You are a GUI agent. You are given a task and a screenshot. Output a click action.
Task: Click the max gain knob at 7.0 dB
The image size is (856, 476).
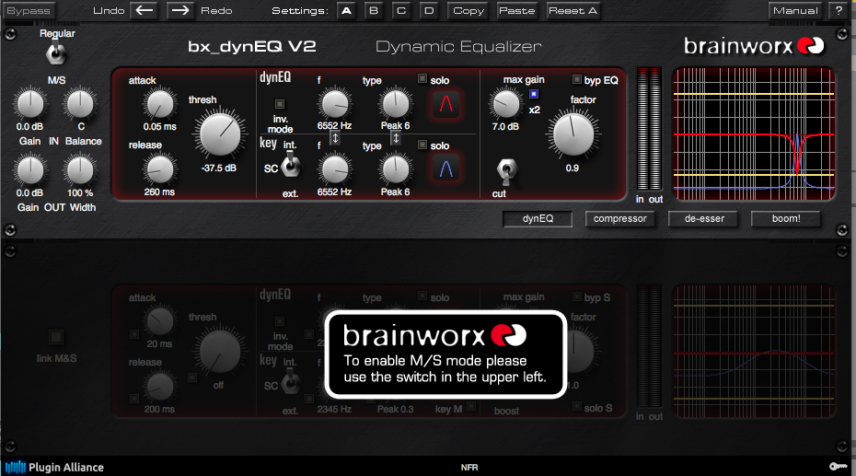(506, 104)
